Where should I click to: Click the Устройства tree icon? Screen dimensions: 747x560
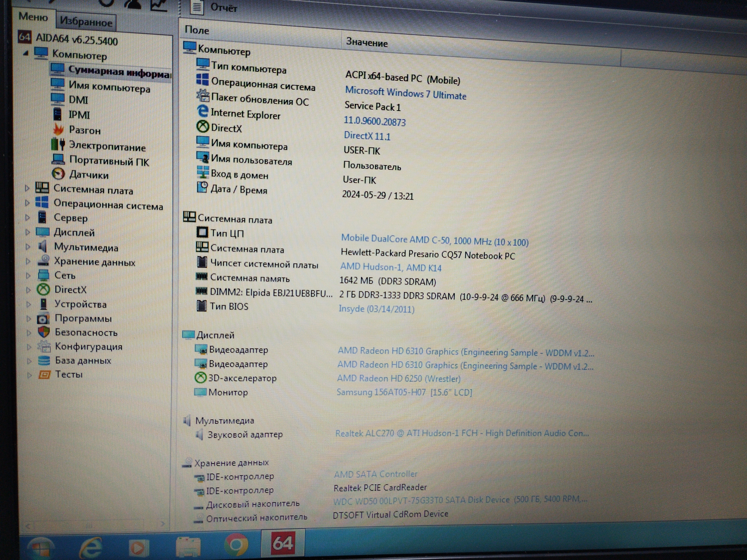pos(44,304)
